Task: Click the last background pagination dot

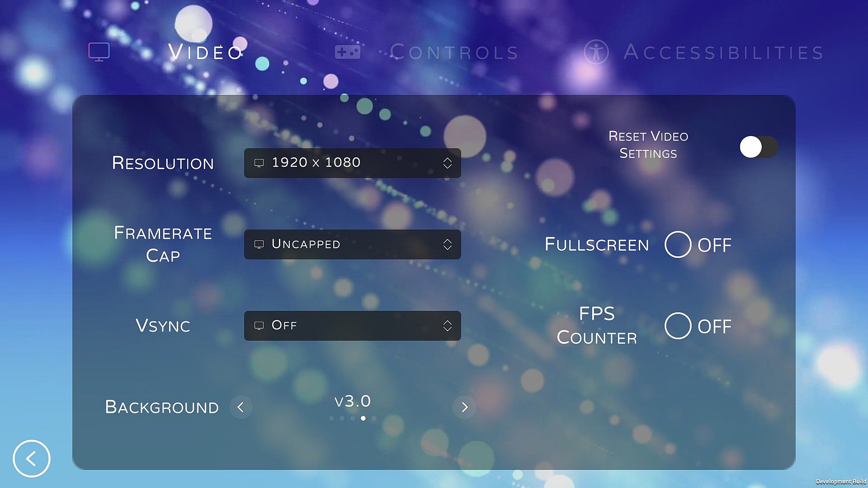Action: (374, 418)
